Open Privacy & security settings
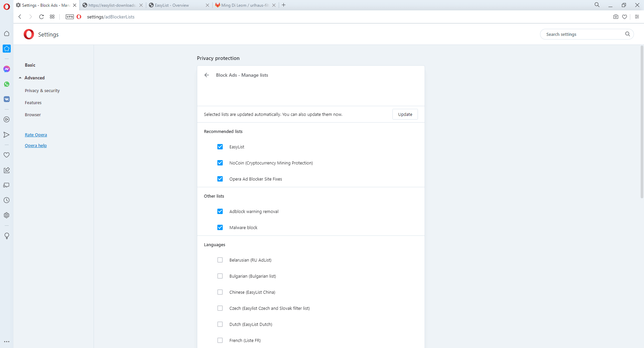The image size is (644, 348). tap(42, 90)
